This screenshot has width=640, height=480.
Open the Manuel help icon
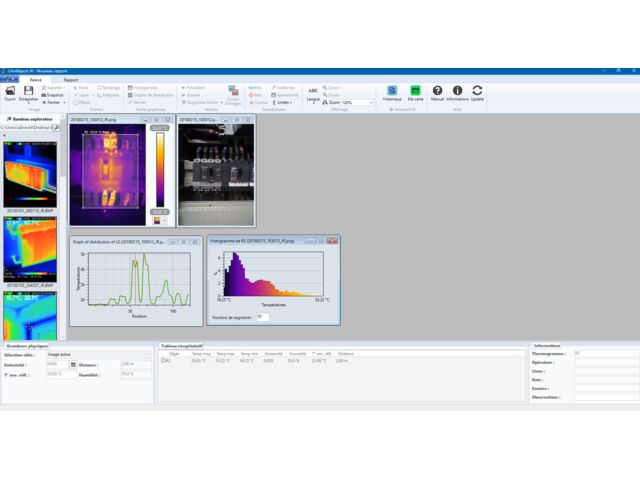(x=437, y=90)
